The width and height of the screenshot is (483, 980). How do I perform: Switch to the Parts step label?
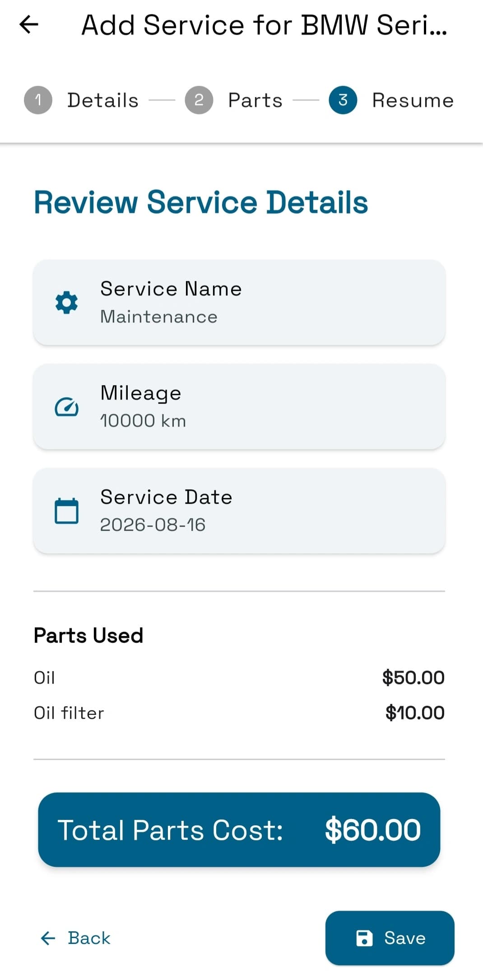[255, 100]
